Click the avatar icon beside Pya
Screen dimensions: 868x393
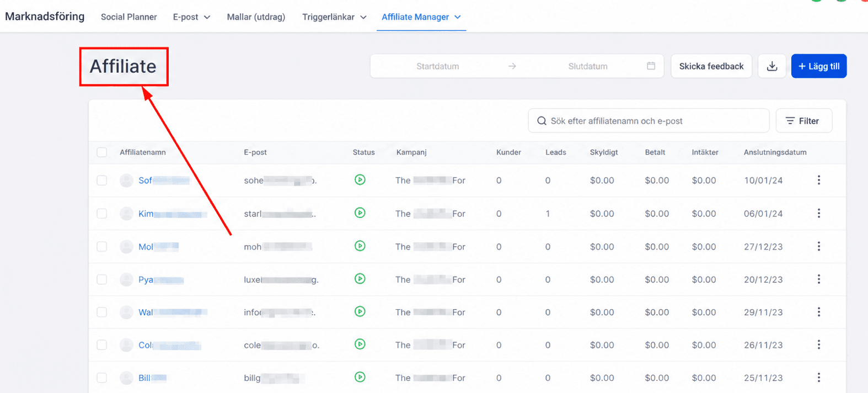[x=126, y=280]
